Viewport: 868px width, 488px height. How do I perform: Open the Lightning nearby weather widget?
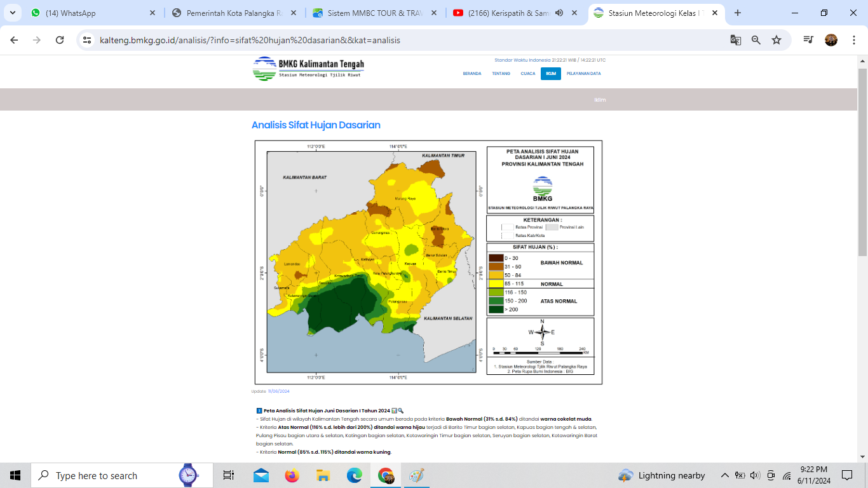pyautogui.click(x=662, y=475)
